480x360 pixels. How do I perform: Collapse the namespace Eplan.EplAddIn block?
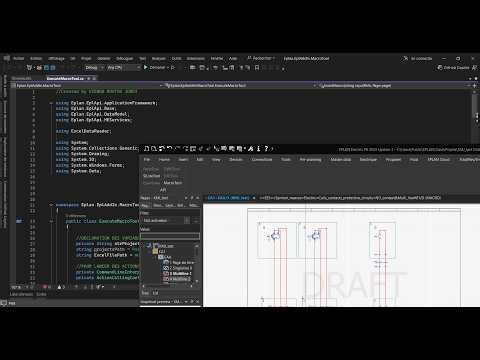tap(51, 205)
